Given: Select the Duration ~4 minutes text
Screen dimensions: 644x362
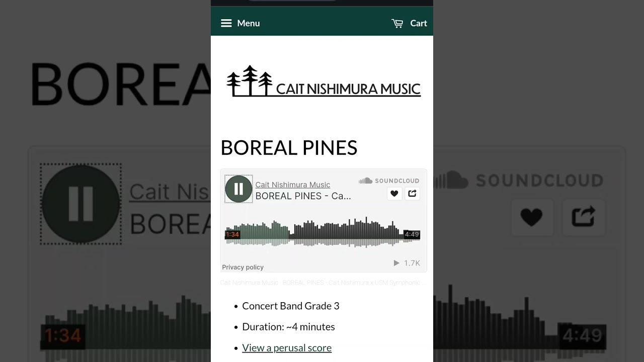Looking at the screenshot, I should point(288,327).
